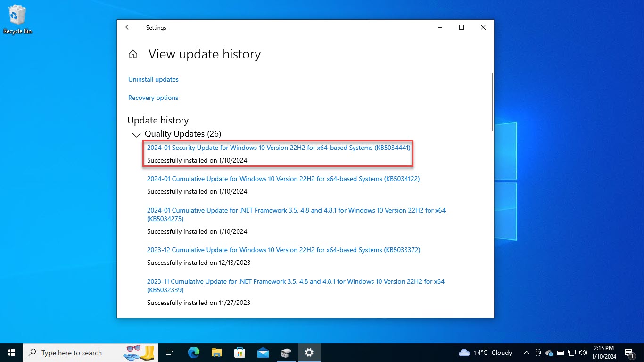
Task: Select the 'Successfully installed on 11/27/2023' text
Action: (x=198, y=303)
